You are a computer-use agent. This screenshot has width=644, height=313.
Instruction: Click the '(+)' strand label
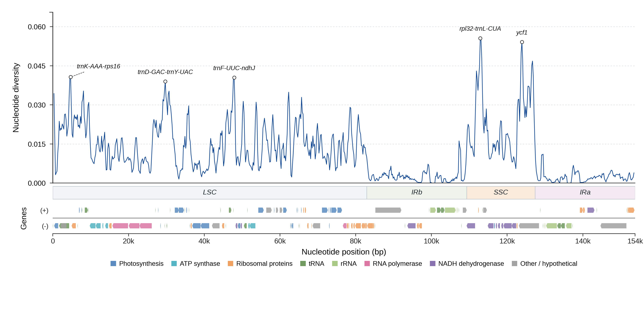(x=44, y=210)
